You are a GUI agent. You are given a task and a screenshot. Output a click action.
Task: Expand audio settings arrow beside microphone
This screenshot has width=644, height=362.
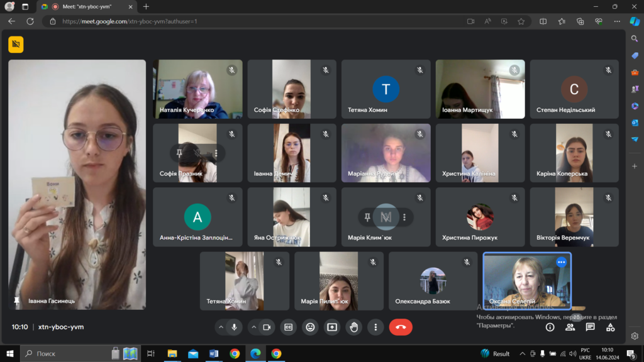221,327
